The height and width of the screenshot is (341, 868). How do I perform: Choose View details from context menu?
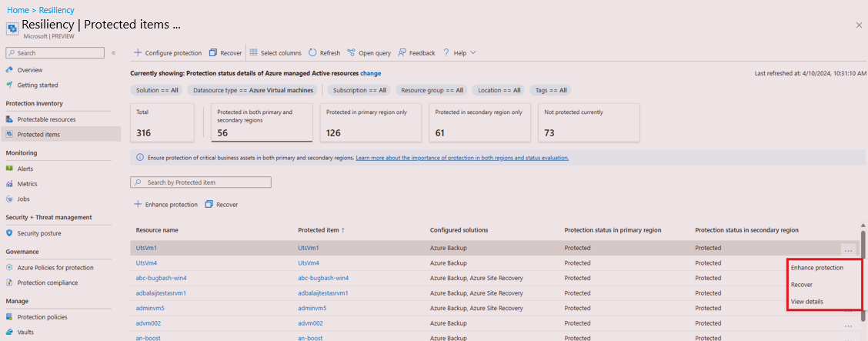point(806,301)
